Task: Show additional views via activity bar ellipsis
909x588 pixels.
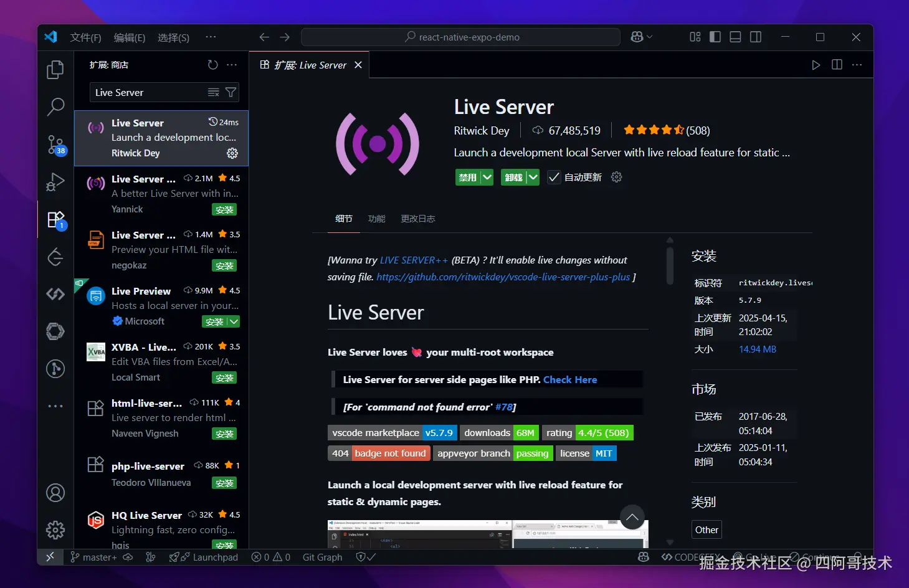Action: [x=55, y=406]
